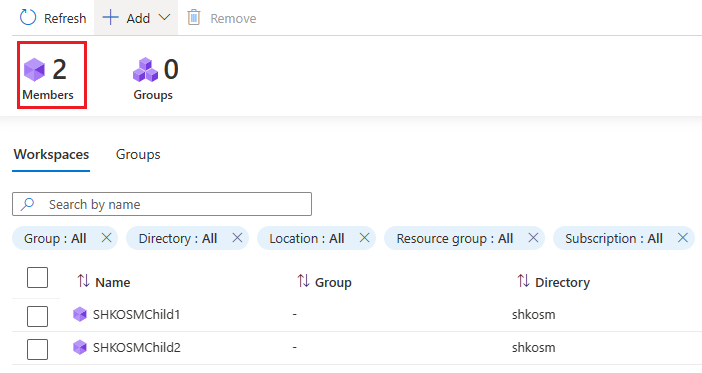Screen dimensions: 702x373
Task: Open the SHKOSMChild1 workspace name
Action: (136, 315)
